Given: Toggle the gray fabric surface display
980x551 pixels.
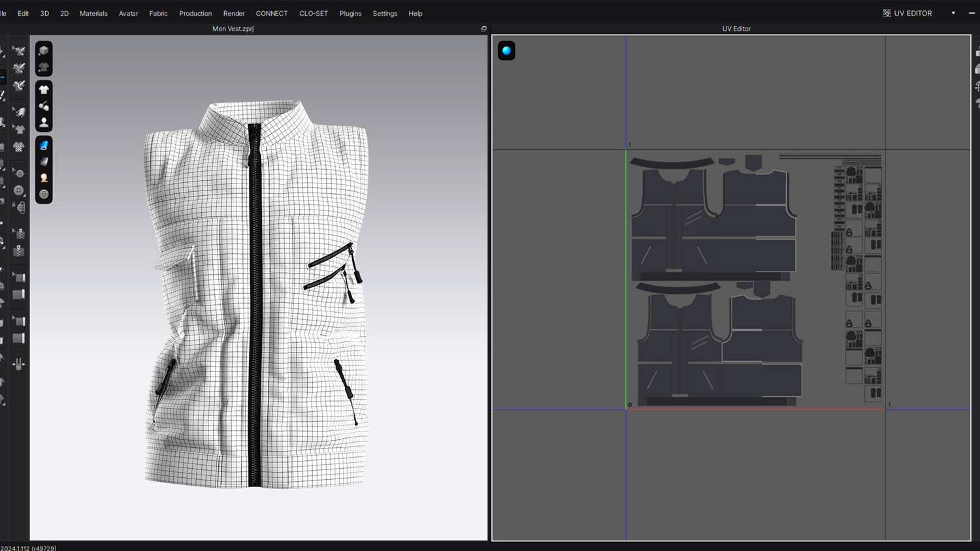Looking at the screenshot, I should 44,161.
